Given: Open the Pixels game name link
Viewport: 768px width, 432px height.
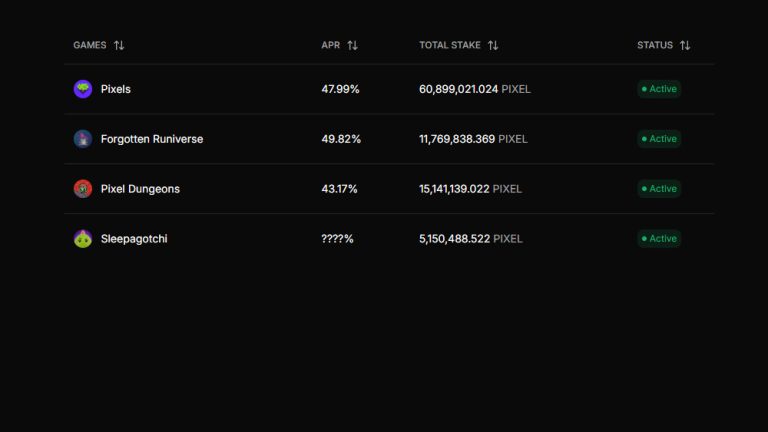Looking at the screenshot, I should (116, 89).
